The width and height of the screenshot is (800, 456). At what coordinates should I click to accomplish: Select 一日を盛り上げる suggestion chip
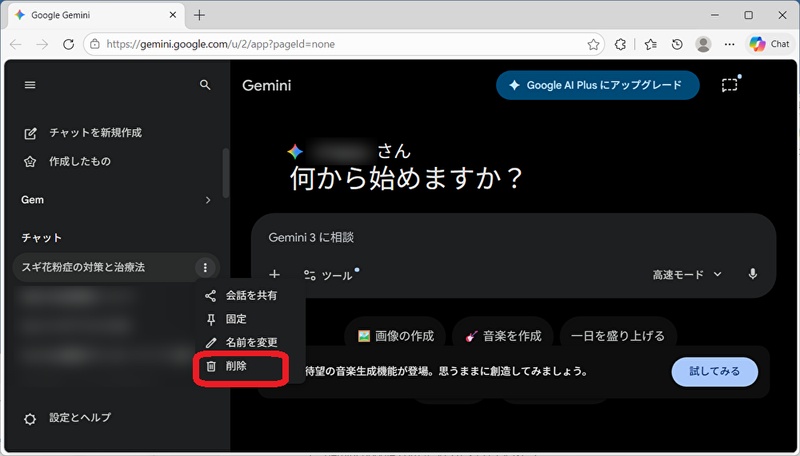coord(618,336)
